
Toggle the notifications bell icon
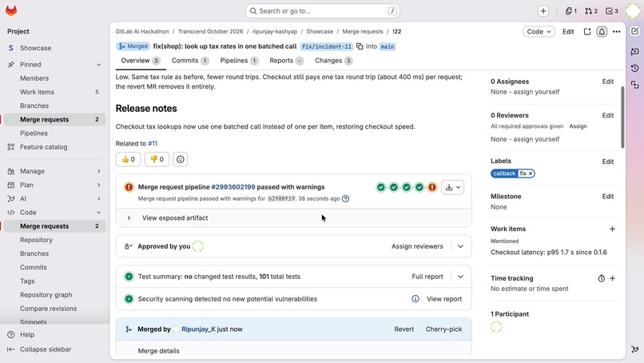[x=602, y=32]
